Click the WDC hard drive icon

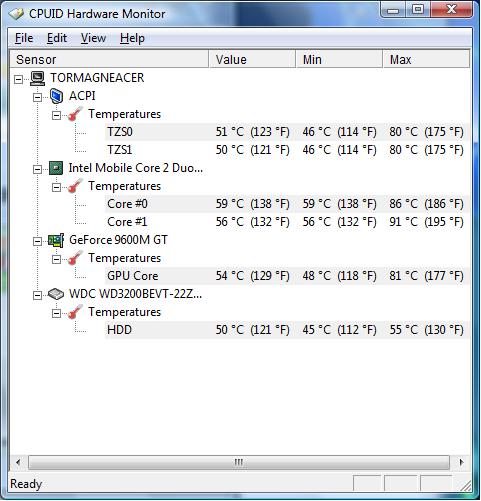[x=56, y=294]
